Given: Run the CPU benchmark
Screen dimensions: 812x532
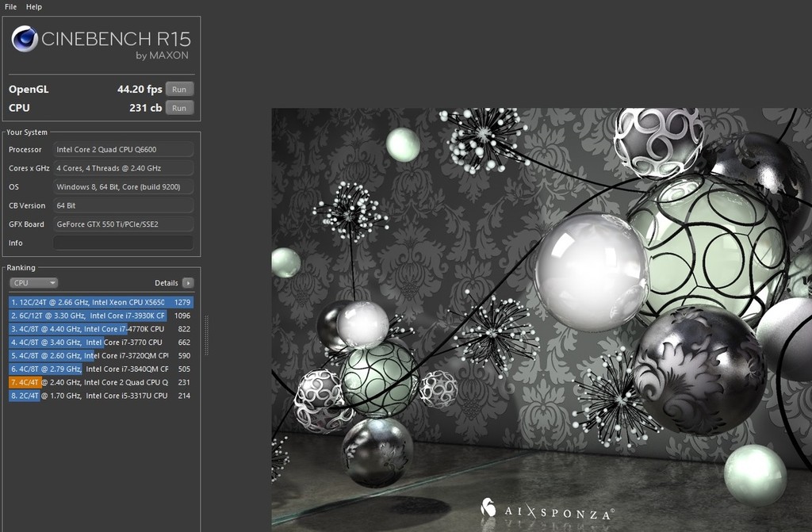Looking at the screenshot, I should tap(179, 108).
